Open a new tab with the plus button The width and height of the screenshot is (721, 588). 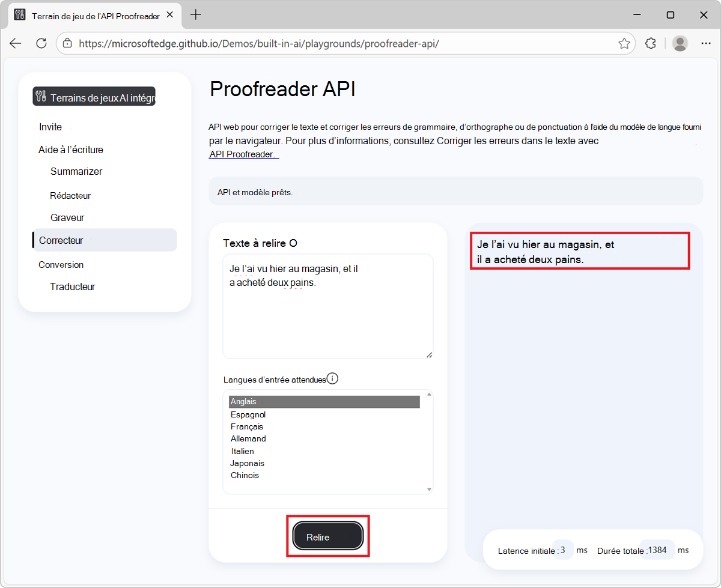pyautogui.click(x=196, y=15)
